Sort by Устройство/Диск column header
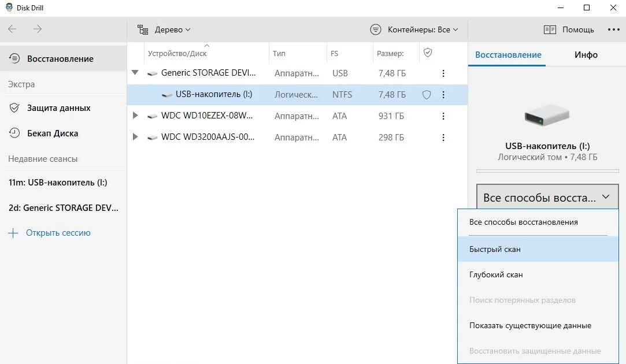The height and width of the screenshot is (364, 626). 177,53
